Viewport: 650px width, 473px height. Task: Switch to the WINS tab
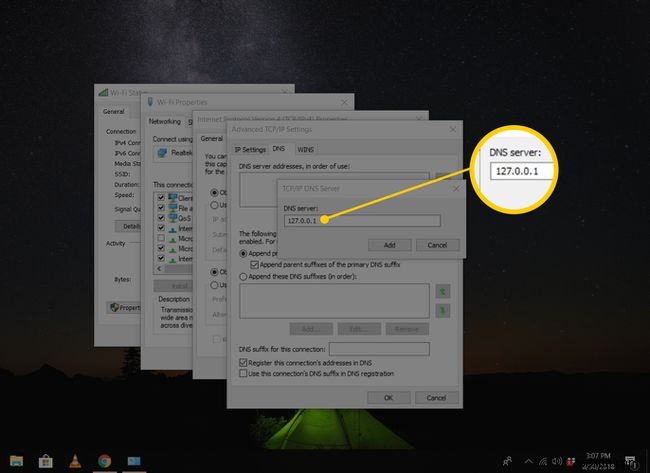click(x=306, y=149)
